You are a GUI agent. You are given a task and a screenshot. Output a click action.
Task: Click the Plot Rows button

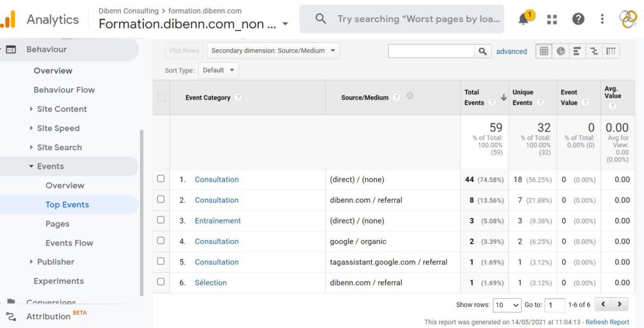coord(184,50)
